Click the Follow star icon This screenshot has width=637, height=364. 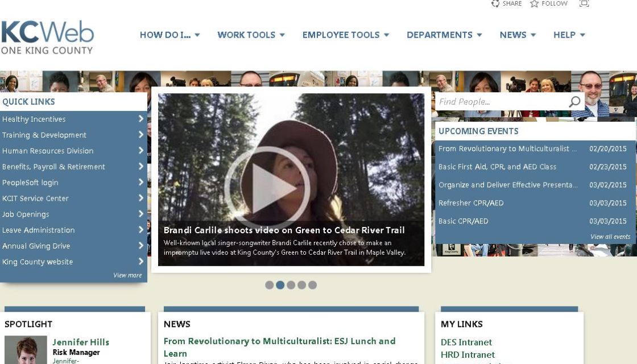point(534,4)
